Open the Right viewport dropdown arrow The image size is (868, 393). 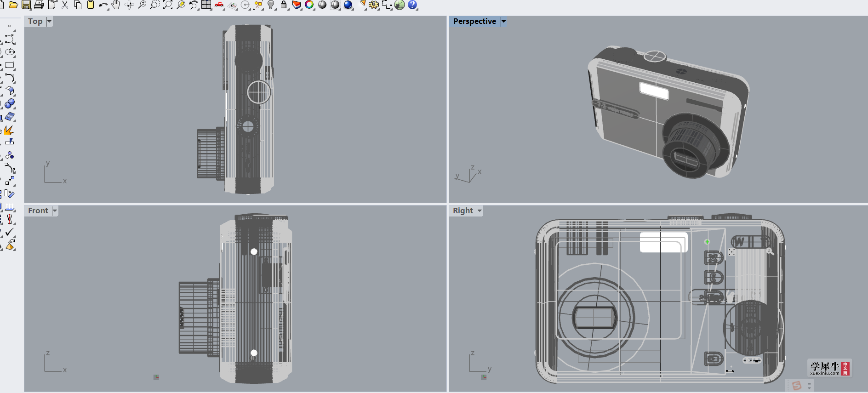[x=480, y=211]
